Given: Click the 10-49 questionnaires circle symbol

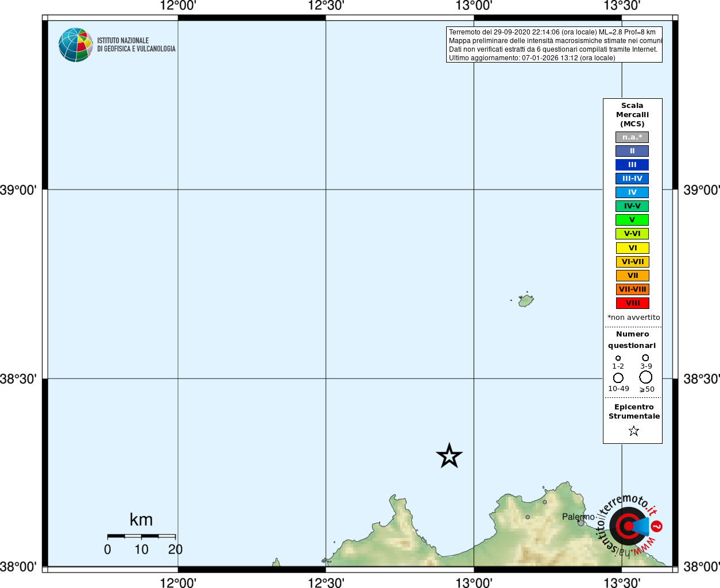Looking at the screenshot, I should (x=618, y=378).
